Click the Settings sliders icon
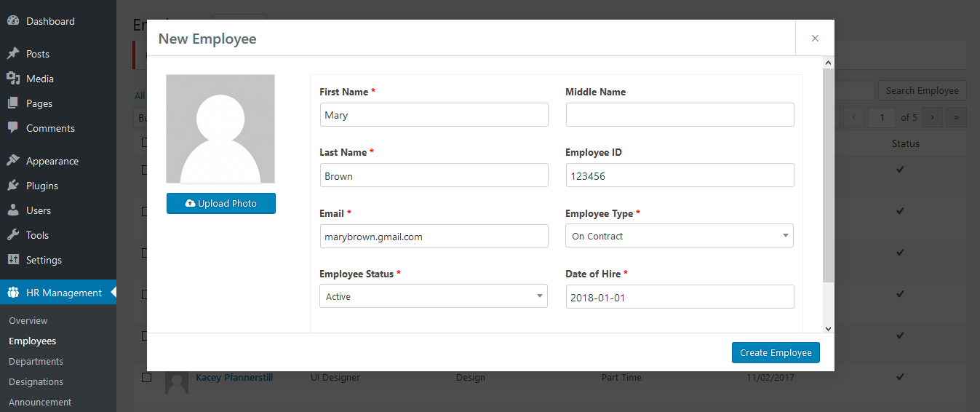Viewport: 980px width, 412px height. pos(13,260)
